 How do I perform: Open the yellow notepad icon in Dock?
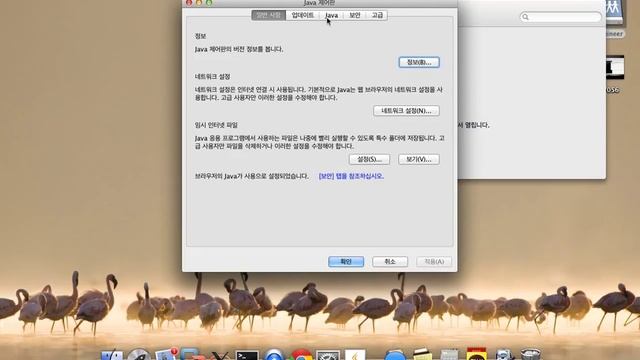422,354
